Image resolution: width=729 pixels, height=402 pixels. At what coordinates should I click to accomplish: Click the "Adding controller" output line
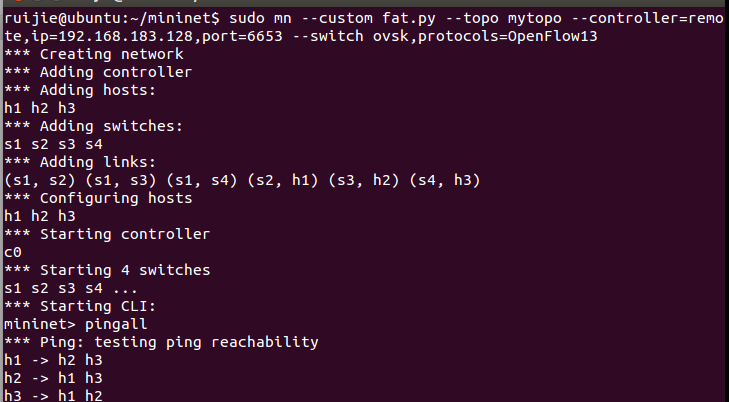(x=98, y=72)
